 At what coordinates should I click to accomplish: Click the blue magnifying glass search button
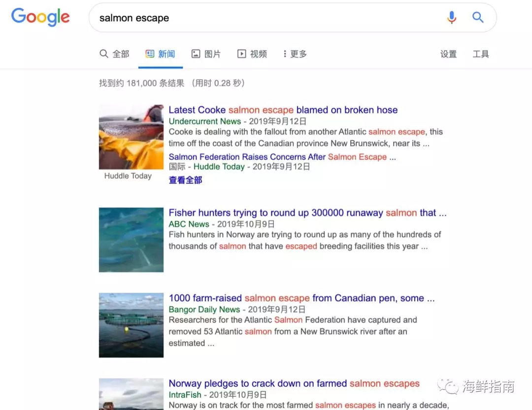coord(477,18)
